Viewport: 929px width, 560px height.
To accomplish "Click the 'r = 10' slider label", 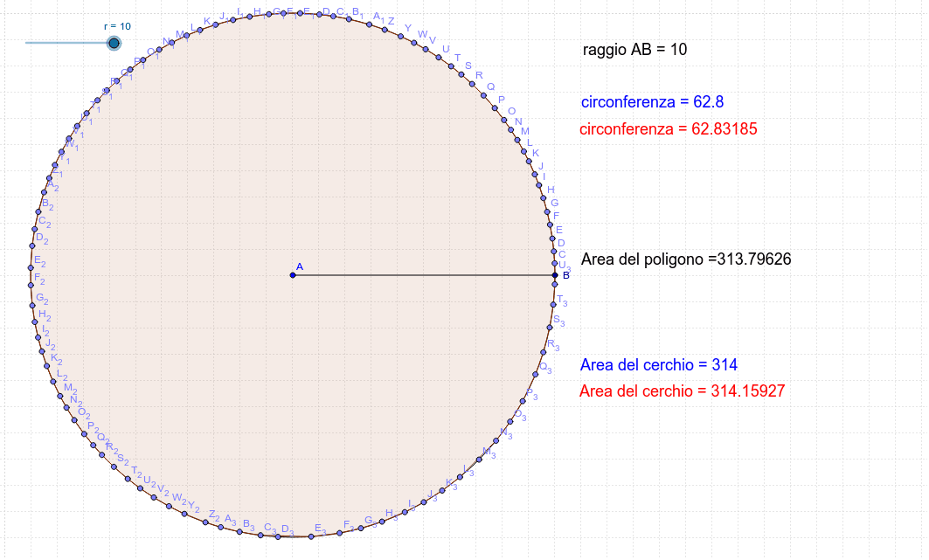I will 117,26.
